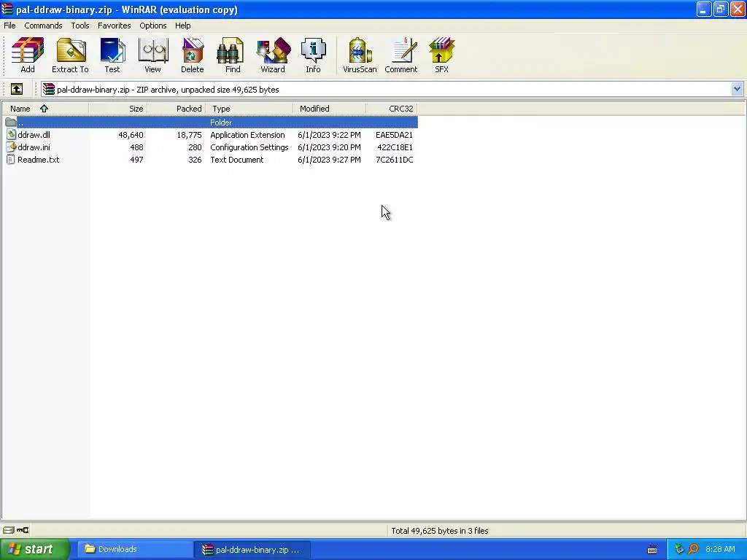Click the ddraw.dll file icon
This screenshot has width=747, height=560.
coord(11,135)
